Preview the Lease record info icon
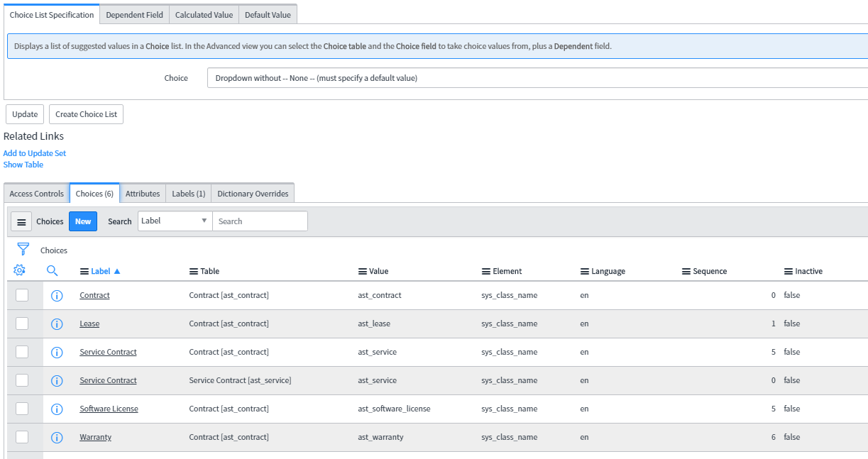Screen dimensions: 868x459 pos(57,324)
